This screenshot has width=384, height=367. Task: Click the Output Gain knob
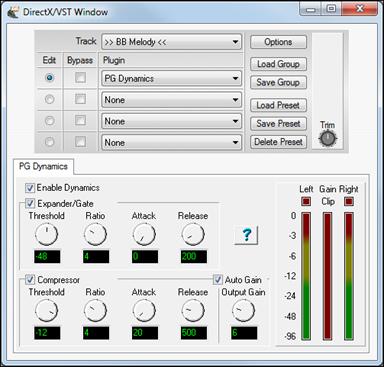243,311
